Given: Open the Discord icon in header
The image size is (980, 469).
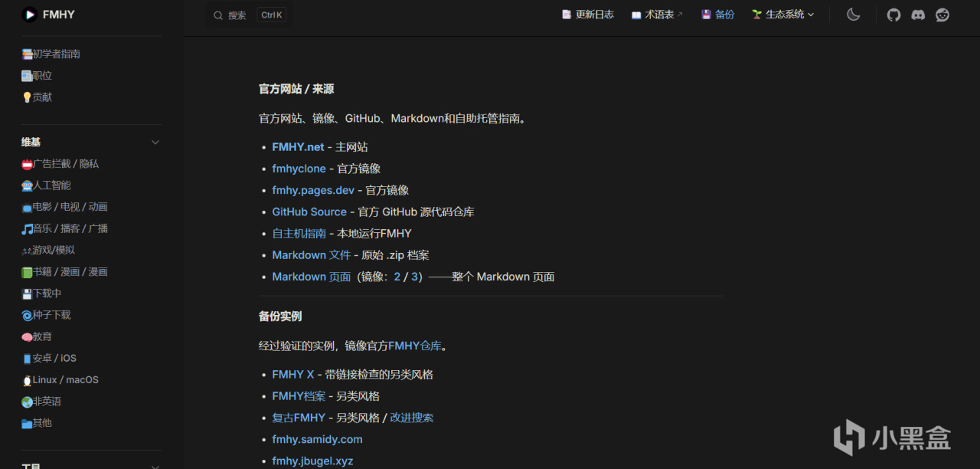Looking at the screenshot, I should pos(918,15).
